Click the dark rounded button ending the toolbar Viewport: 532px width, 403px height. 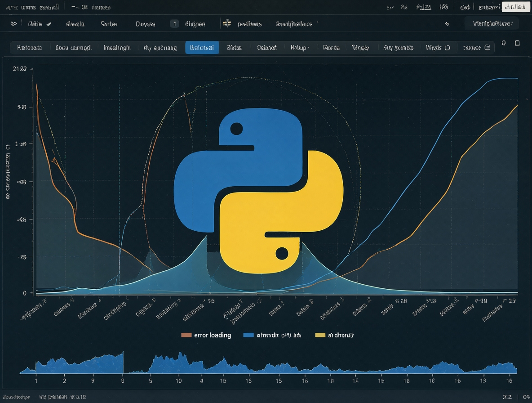491,24
